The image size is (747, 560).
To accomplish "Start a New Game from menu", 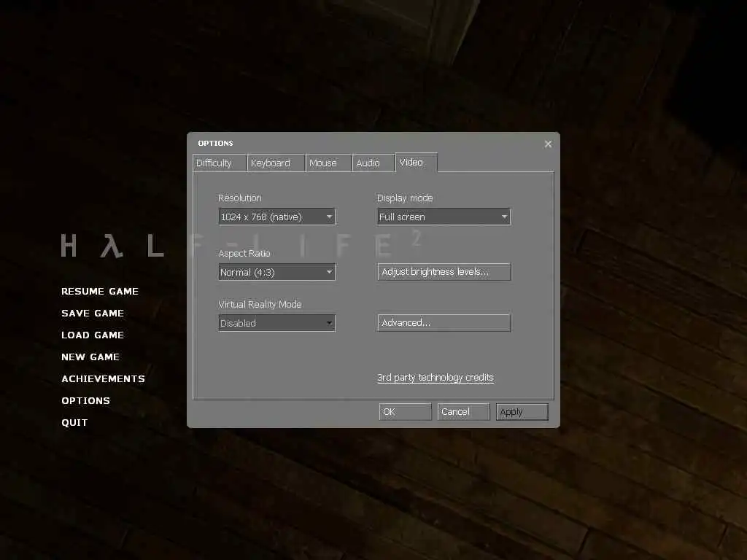I will coord(90,357).
